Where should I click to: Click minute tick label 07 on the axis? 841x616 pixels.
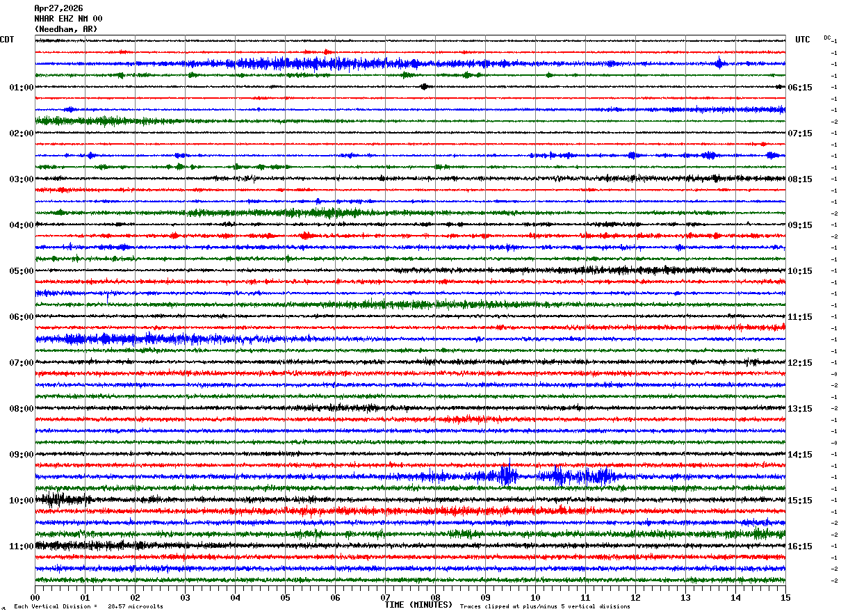pos(385,597)
